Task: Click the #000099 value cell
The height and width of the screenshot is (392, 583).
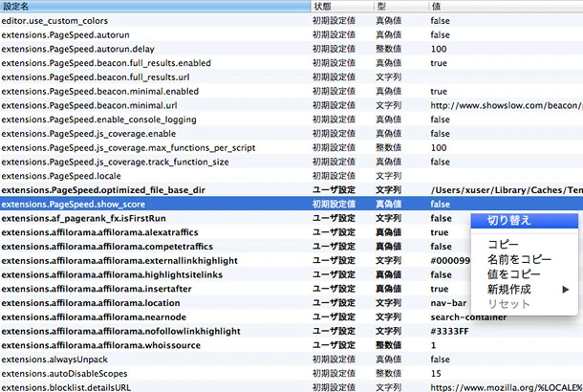Action: 450,261
